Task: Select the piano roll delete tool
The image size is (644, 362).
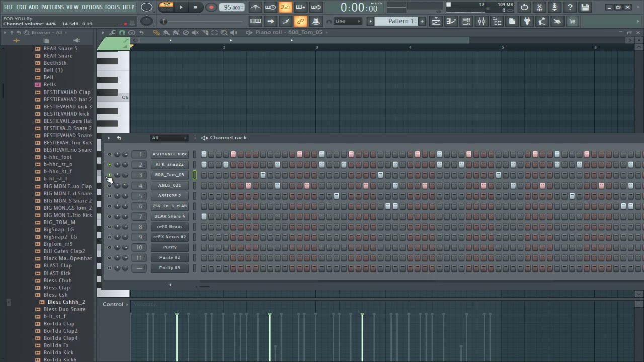Action: [x=185, y=32]
